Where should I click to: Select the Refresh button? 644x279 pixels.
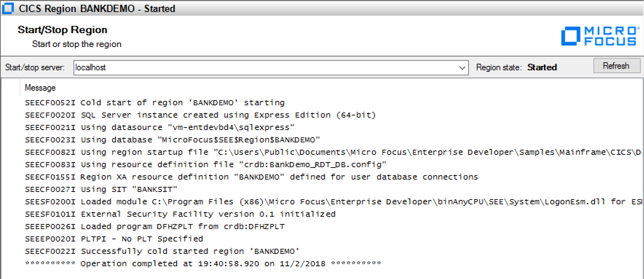coord(616,66)
